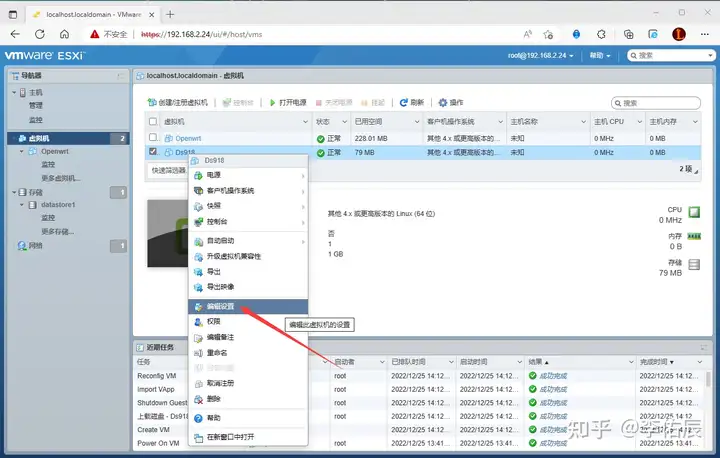Image resolution: width=720 pixels, height=458 pixels.
Task: Open the Actions (操作) gear menu
Action: coord(450,102)
